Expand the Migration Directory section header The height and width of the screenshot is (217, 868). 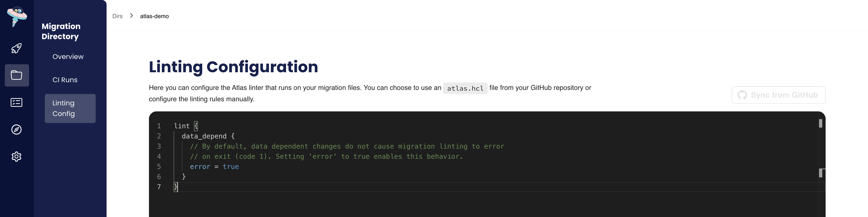(x=61, y=31)
